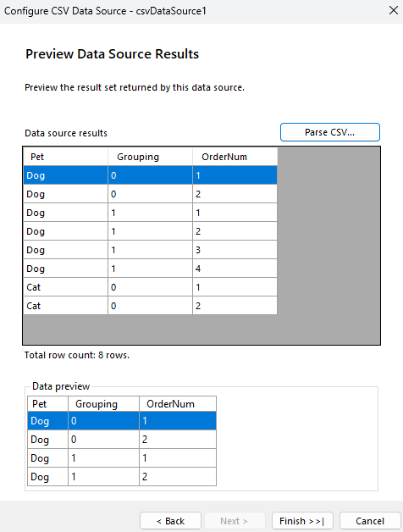This screenshot has height=532, width=403.
Task: Select highlighted Dog row in results grid
Action: (150, 175)
